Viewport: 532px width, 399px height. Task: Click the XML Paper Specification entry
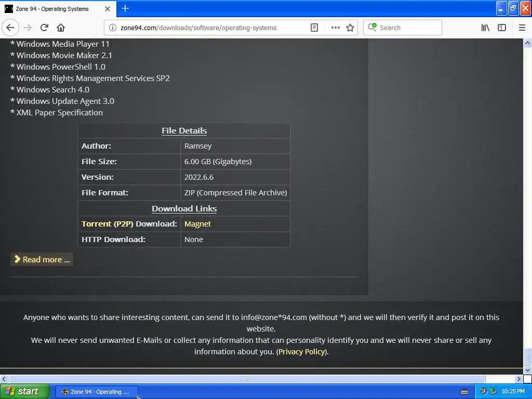[56, 113]
